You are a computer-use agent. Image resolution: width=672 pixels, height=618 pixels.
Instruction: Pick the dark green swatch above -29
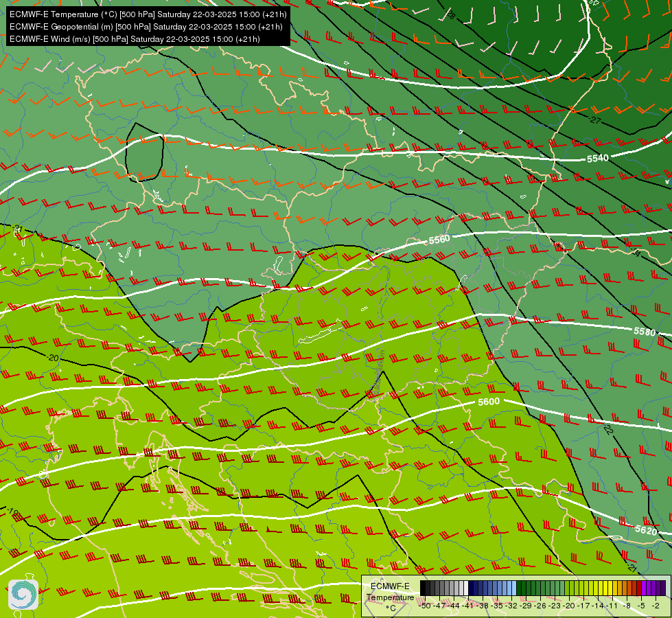pos(524,588)
